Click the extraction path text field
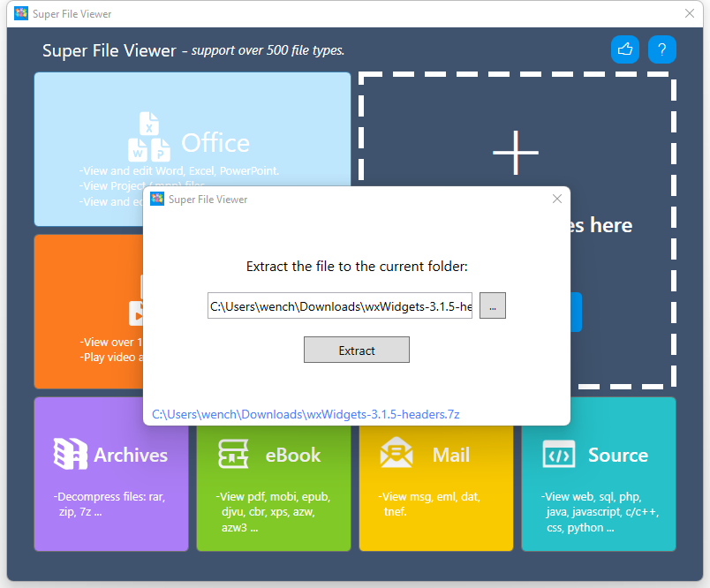The height and width of the screenshot is (588, 710). click(x=340, y=305)
